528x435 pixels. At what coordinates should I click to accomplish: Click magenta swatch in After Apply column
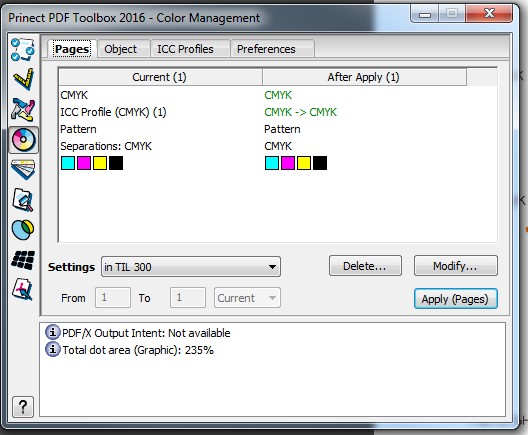pyautogui.click(x=288, y=163)
